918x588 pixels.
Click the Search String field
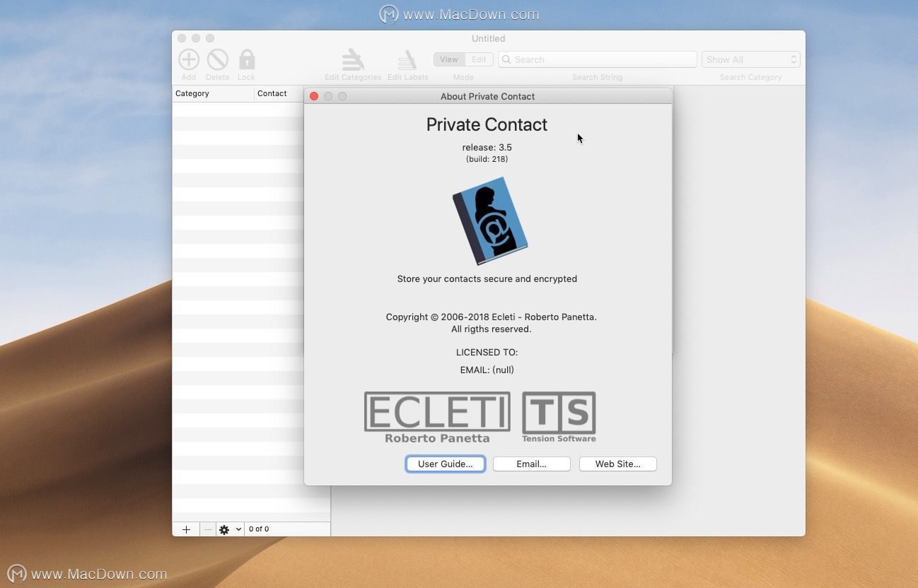(597, 59)
